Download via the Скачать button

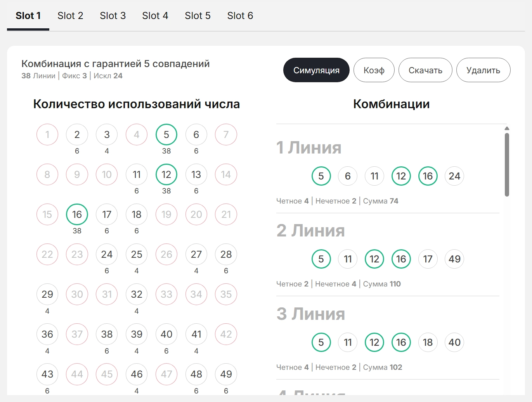(425, 70)
